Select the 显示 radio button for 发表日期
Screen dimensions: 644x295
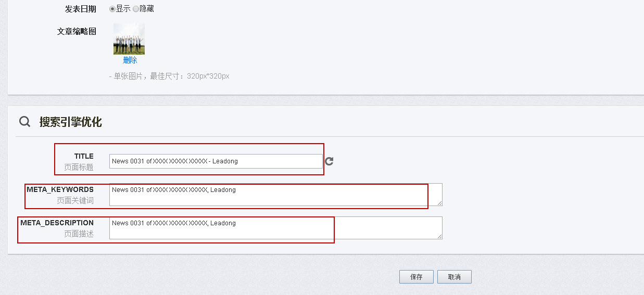pyautogui.click(x=112, y=9)
